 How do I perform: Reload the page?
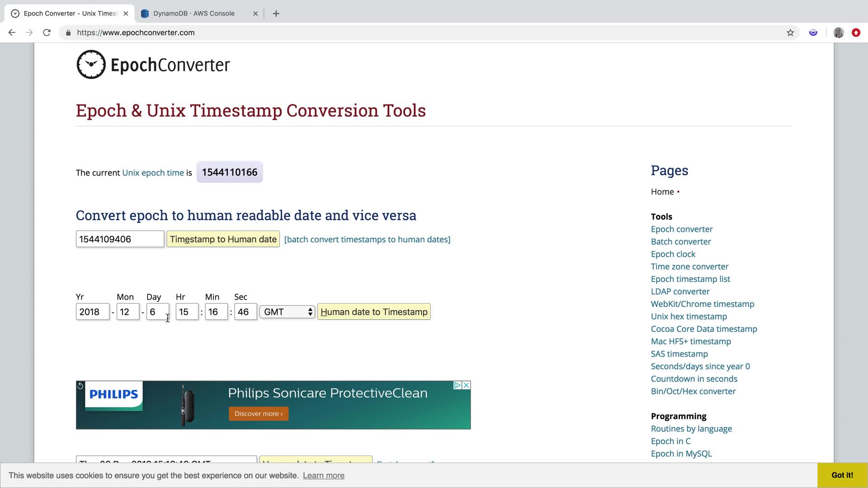tap(47, 33)
